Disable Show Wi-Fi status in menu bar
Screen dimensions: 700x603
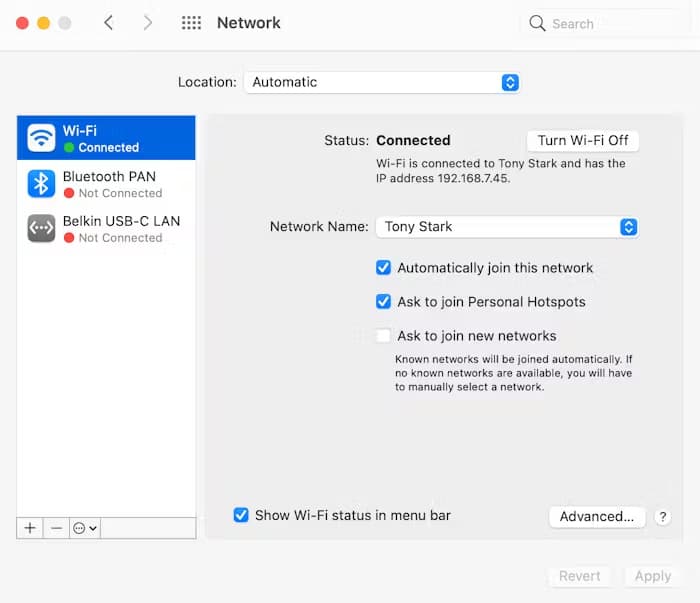coord(241,515)
